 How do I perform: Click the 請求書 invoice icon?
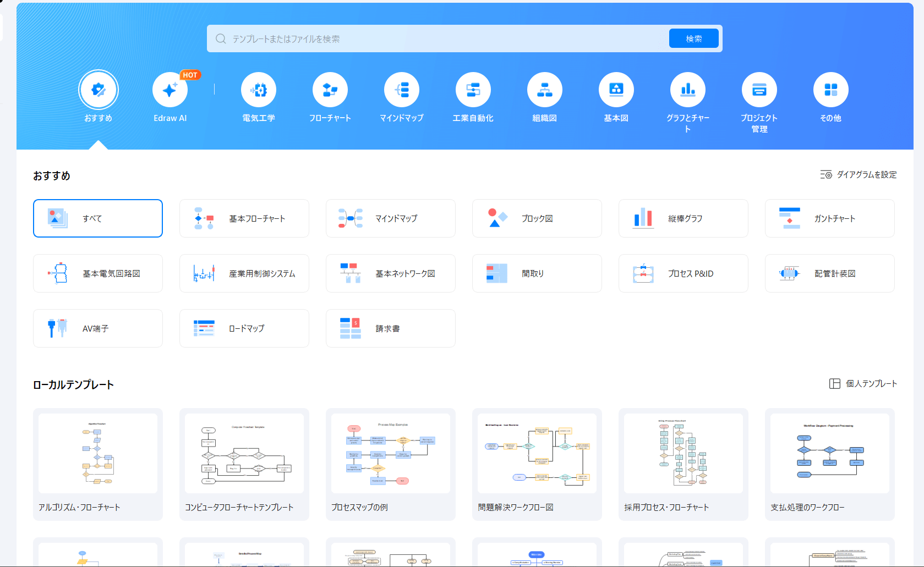[351, 328]
